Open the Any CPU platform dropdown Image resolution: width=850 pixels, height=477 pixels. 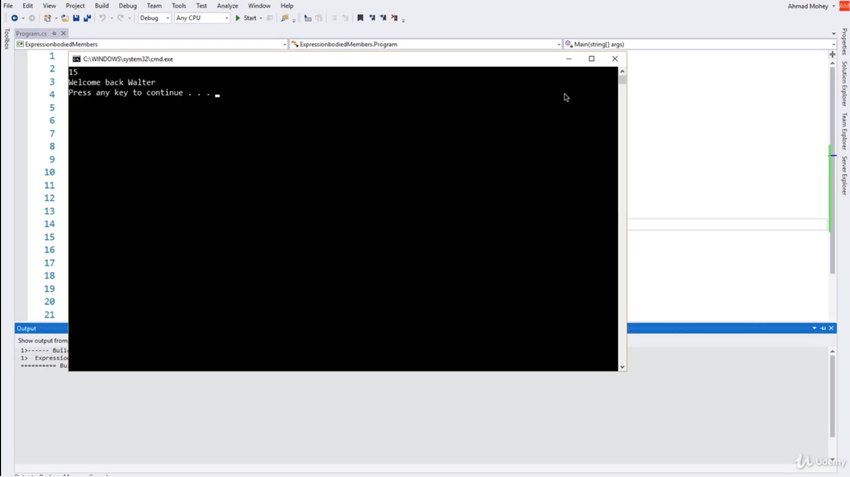pyautogui.click(x=202, y=18)
